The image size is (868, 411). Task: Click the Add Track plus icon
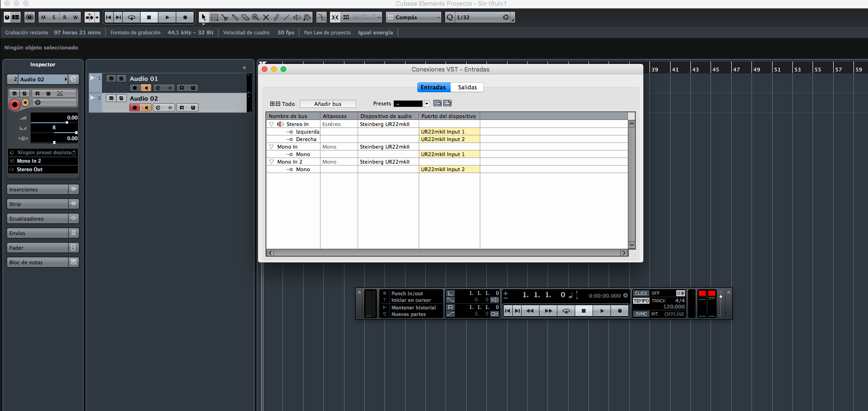coord(244,68)
